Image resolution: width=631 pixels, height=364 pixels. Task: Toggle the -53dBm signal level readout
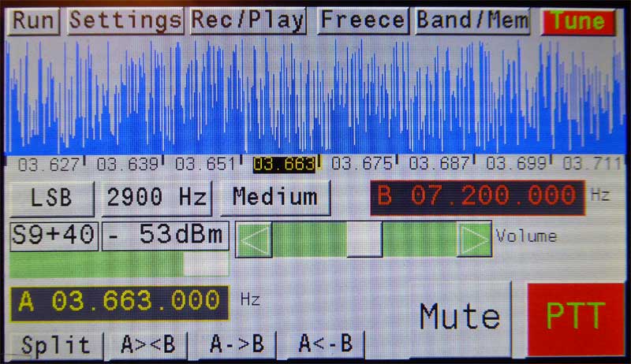[x=166, y=236]
